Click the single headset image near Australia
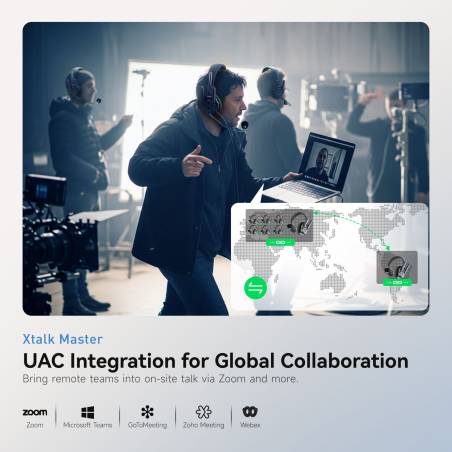This screenshot has width=452, height=452. tap(397, 267)
